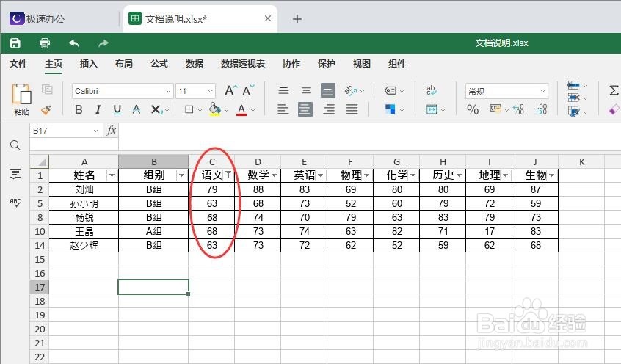Align text to bottom
Image resolution: width=621 pixels, height=364 pixels.
pyautogui.click(x=328, y=90)
